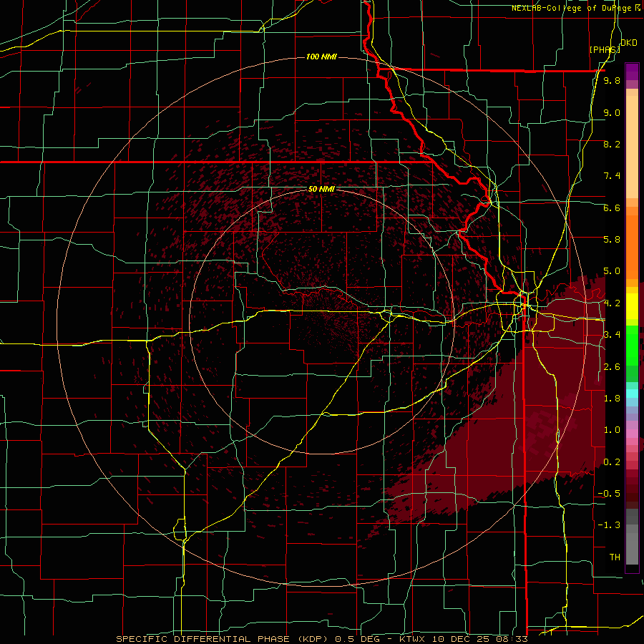Viewport: 644px width, 644px height.
Task: Click the 8.2 scale value
Action: click(x=612, y=144)
